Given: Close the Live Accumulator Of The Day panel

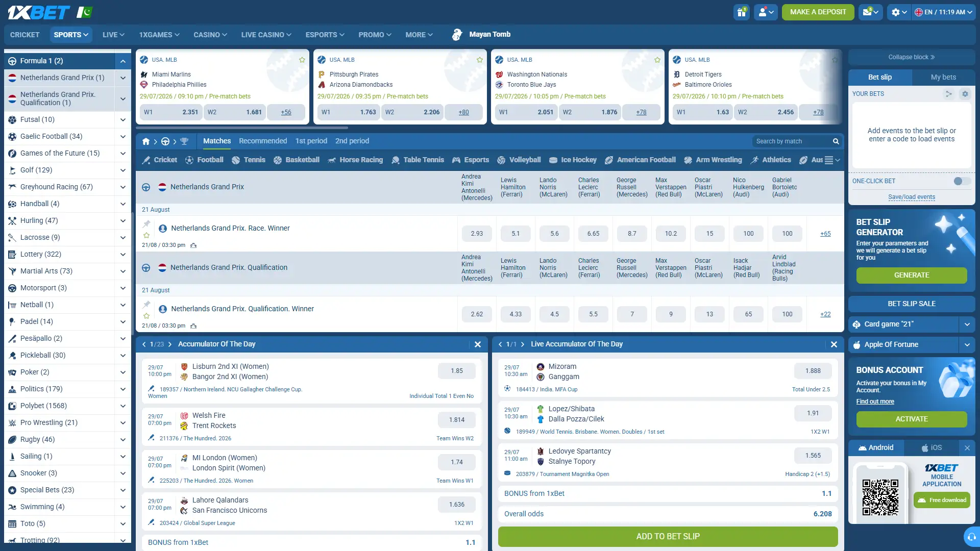Looking at the screenshot, I should point(834,344).
